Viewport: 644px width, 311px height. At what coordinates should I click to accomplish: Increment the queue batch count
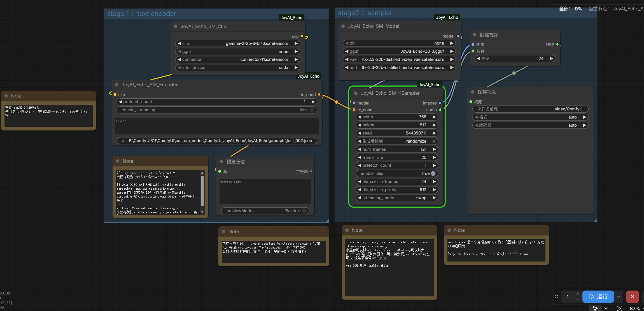(x=578, y=294)
